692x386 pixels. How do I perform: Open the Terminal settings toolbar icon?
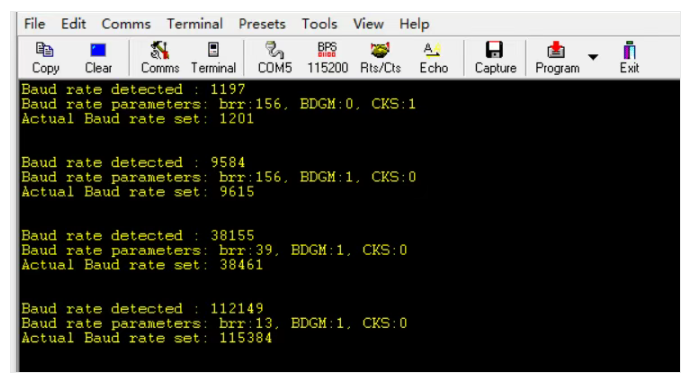click(x=213, y=58)
